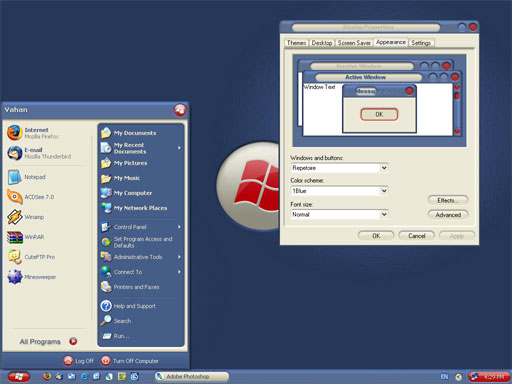
Task: Open CuteFTP Pro
Action: [x=31, y=257]
